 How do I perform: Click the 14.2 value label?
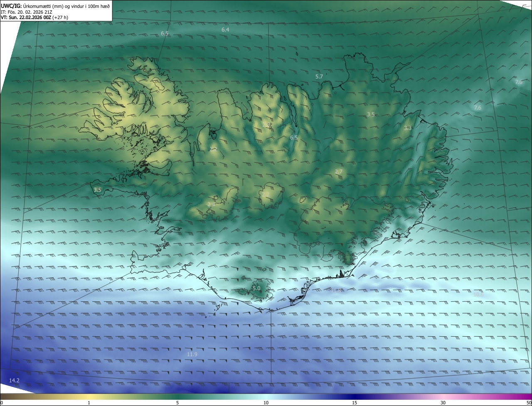(x=14, y=380)
